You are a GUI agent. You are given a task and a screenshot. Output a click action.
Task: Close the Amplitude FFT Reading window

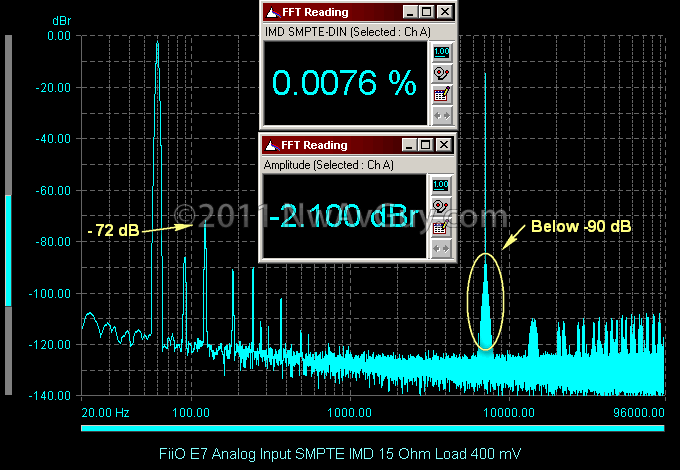click(444, 145)
